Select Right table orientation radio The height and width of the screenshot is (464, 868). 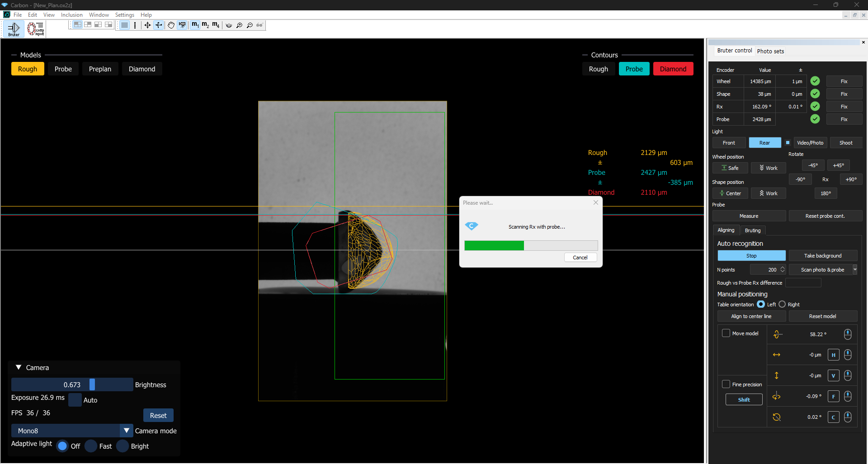click(782, 305)
